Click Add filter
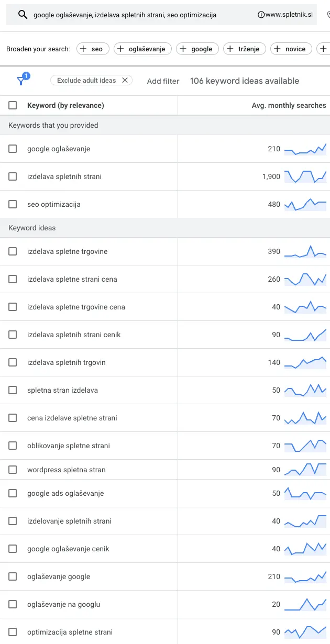The width and height of the screenshot is (330, 644). 163,81
